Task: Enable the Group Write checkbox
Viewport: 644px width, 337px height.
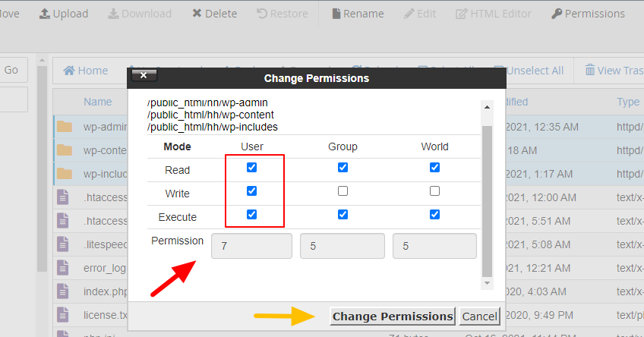Action: [343, 191]
